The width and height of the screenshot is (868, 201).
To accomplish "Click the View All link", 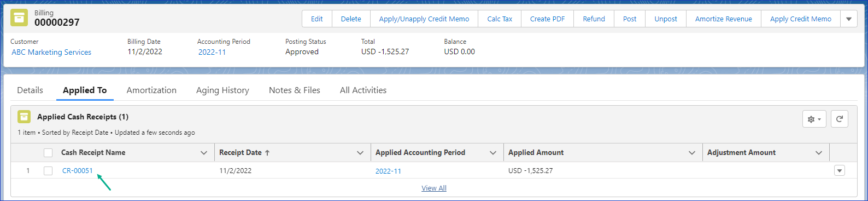I will point(434,188).
